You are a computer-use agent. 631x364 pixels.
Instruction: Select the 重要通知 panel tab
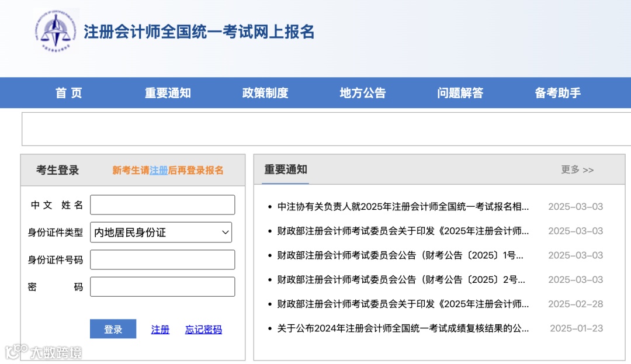(285, 170)
